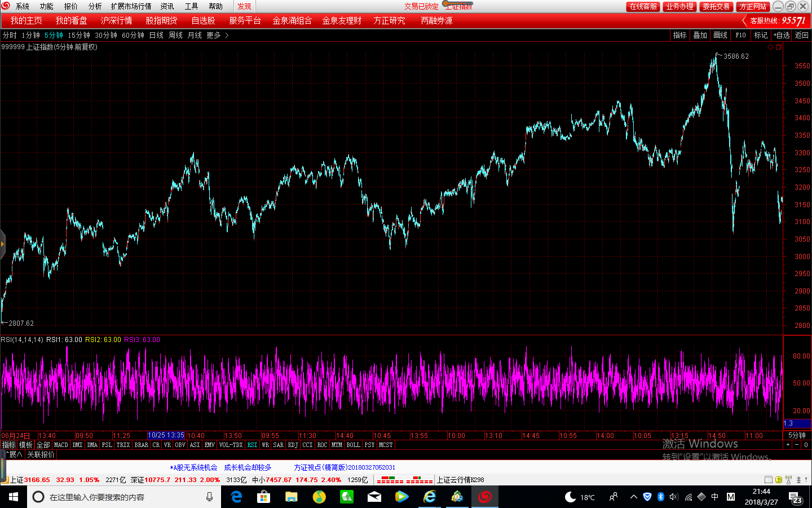Open the 5分钟 period selector at the bottom right
The height and width of the screenshot is (508, 812).
[797, 435]
